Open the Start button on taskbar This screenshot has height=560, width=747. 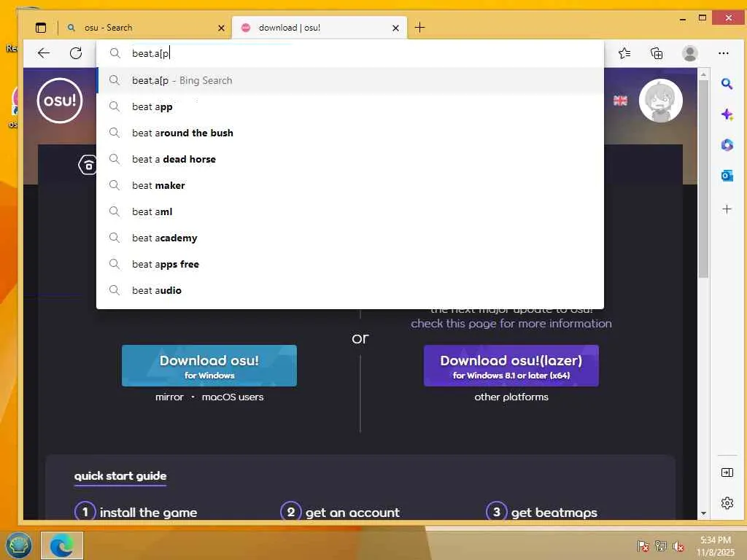click(18, 545)
